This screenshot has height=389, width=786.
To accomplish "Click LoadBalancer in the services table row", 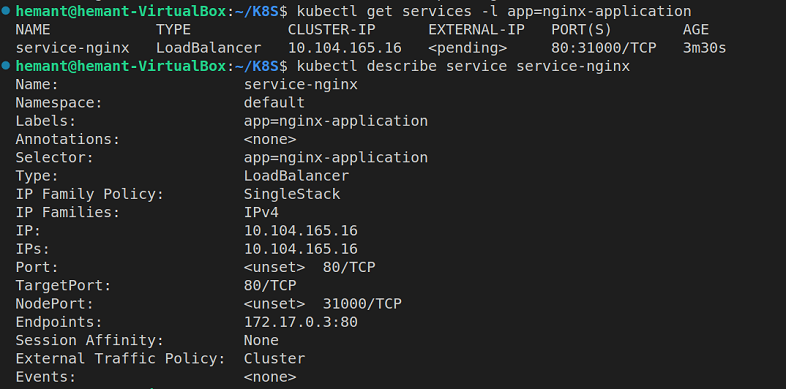I will coord(208,48).
